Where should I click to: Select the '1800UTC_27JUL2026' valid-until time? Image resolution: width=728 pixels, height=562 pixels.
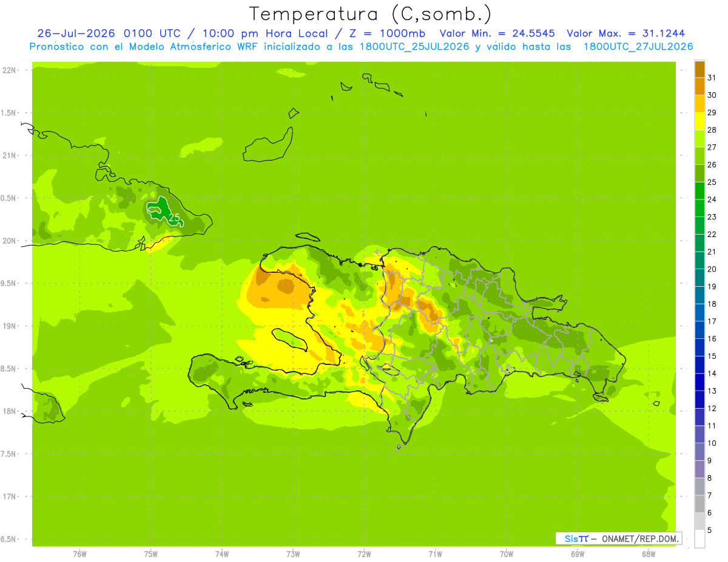tap(638, 47)
